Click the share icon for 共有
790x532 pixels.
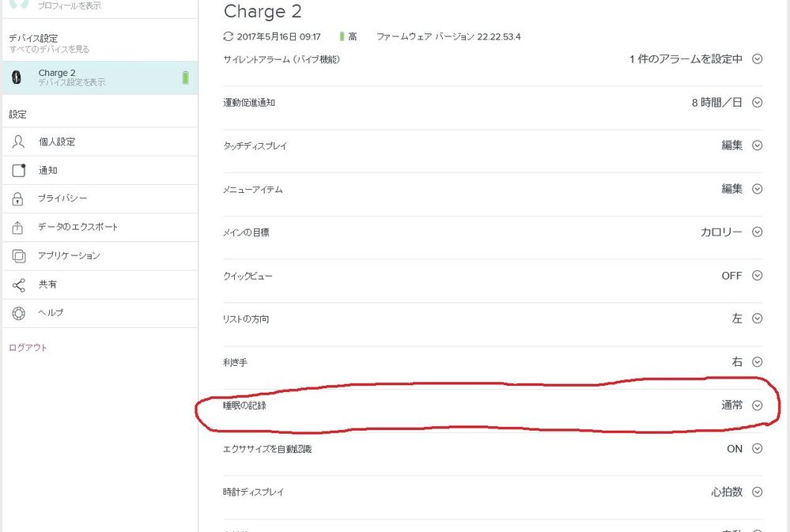(18, 285)
